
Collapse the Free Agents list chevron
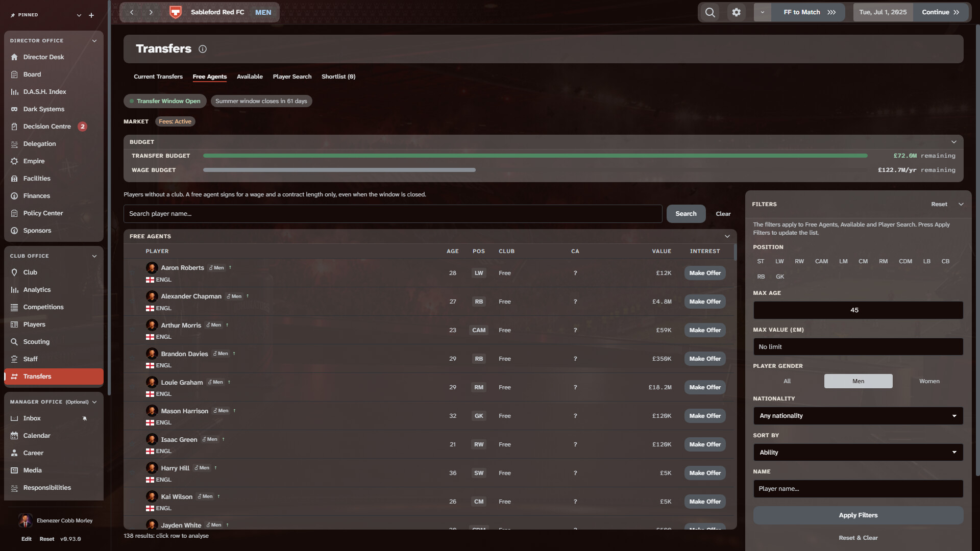pyautogui.click(x=727, y=236)
